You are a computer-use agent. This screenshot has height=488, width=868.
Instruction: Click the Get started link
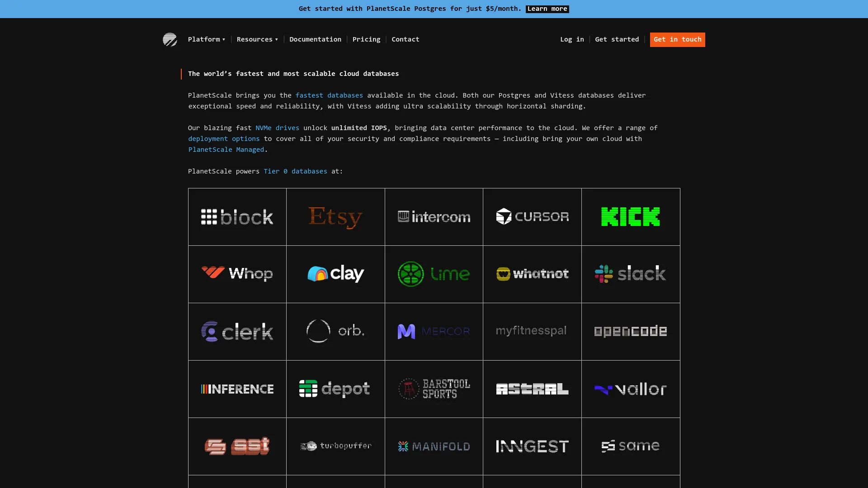click(617, 39)
